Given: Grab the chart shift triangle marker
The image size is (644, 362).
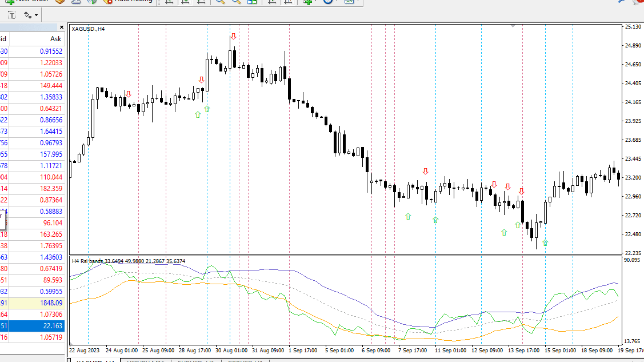Looking at the screenshot, I should click(x=513, y=26).
